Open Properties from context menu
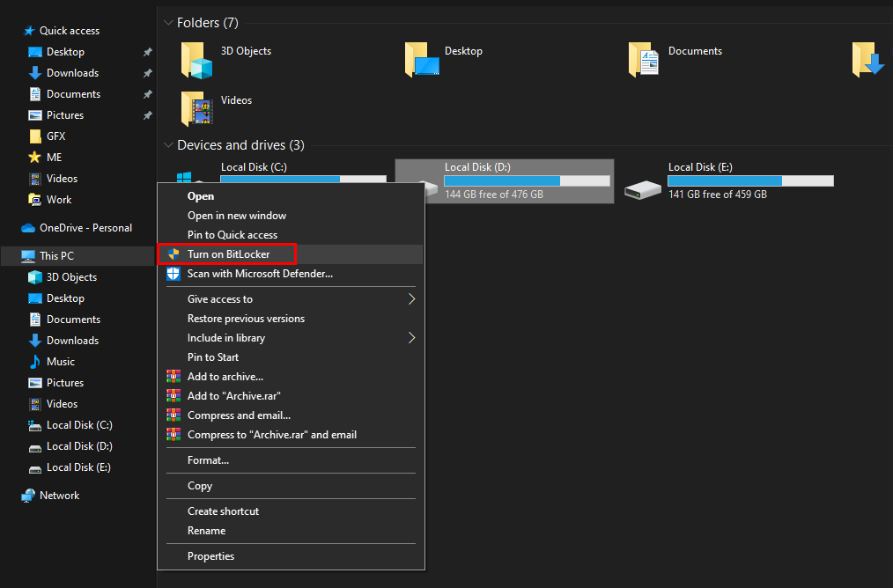893x588 pixels. (x=210, y=556)
